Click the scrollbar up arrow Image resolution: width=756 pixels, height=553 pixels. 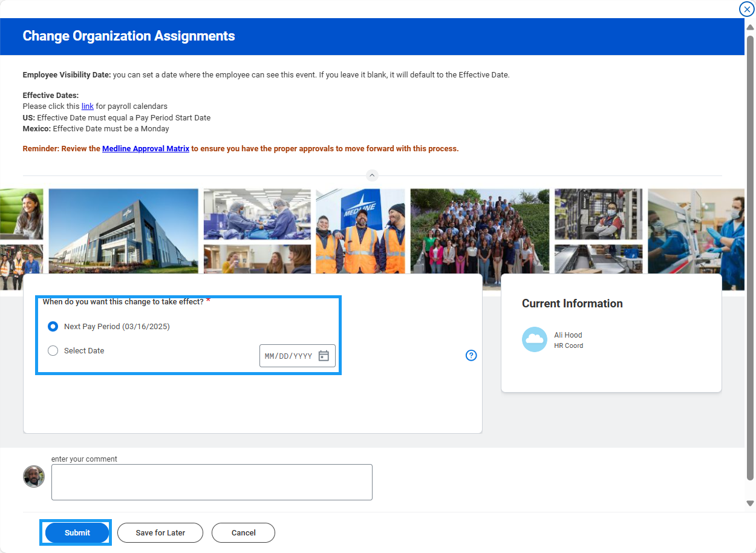pos(750,28)
